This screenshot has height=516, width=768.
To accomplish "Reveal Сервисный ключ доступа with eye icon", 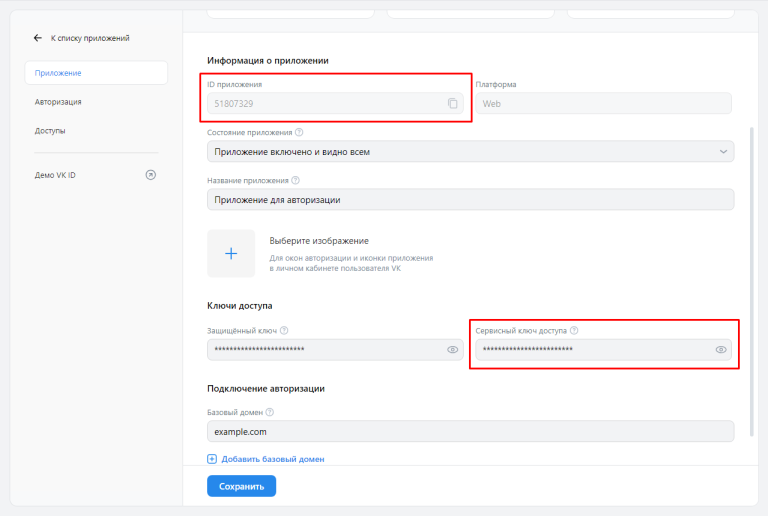I will tap(721, 350).
